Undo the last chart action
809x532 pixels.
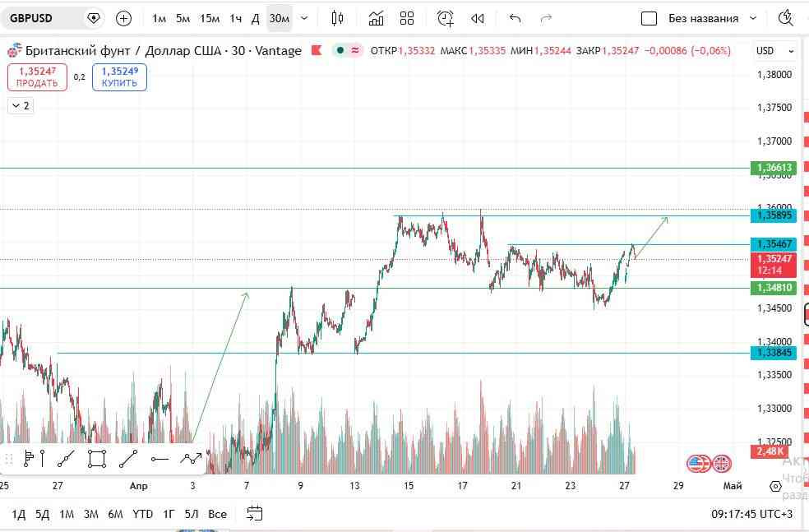coord(515,19)
